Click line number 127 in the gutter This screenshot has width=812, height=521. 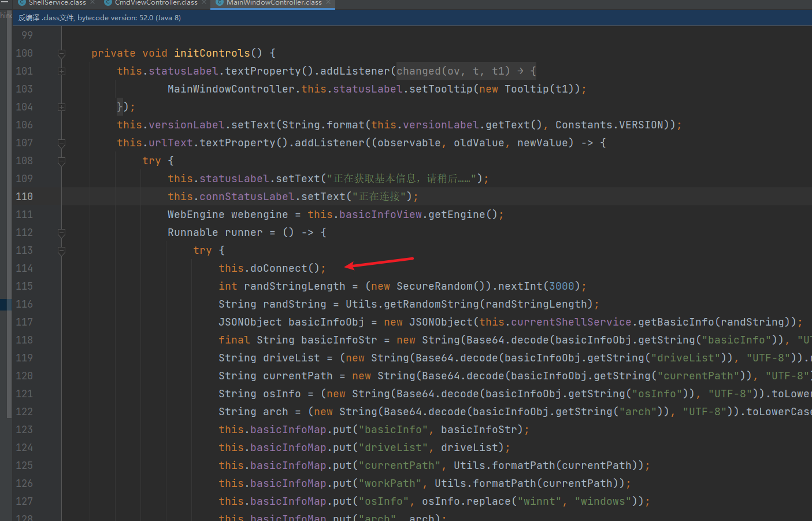[x=24, y=501]
